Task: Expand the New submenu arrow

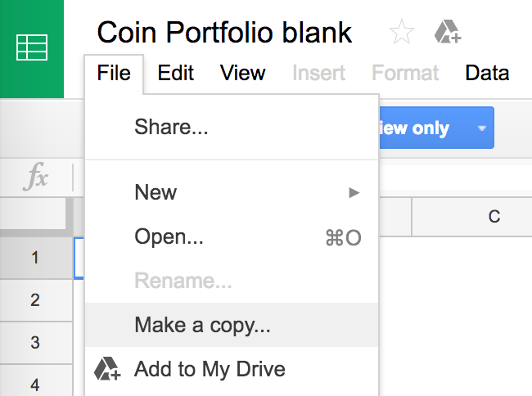Action: pos(354,192)
